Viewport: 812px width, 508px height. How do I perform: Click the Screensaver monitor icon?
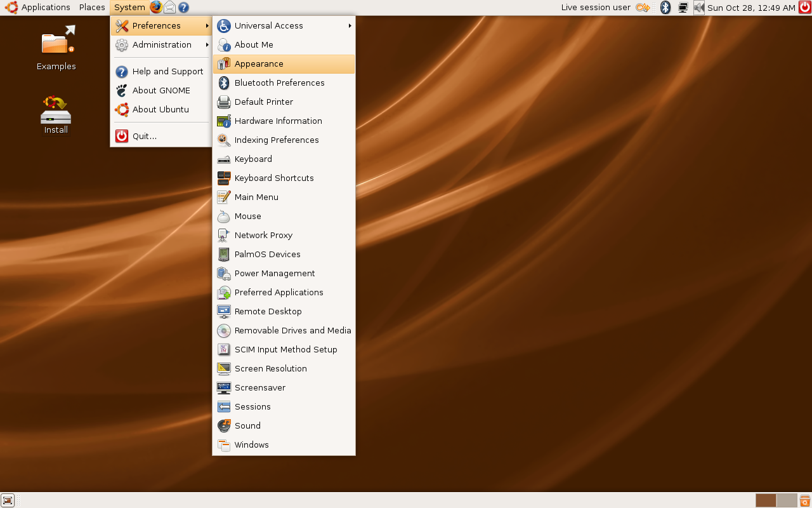[x=224, y=387]
